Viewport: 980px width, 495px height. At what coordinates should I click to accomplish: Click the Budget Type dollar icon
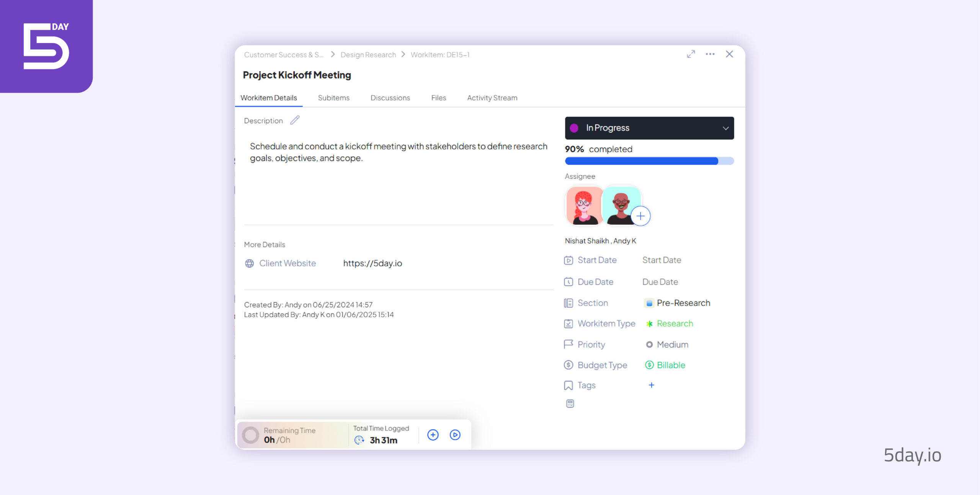(x=568, y=364)
